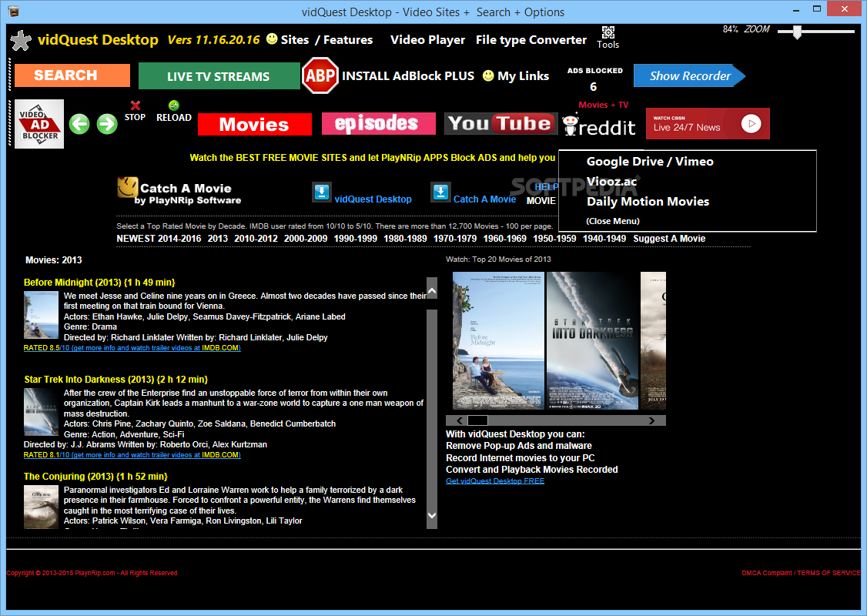Select the 1970-1979 decade tab
The width and height of the screenshot is (867, 616).
tap(455, 239)
